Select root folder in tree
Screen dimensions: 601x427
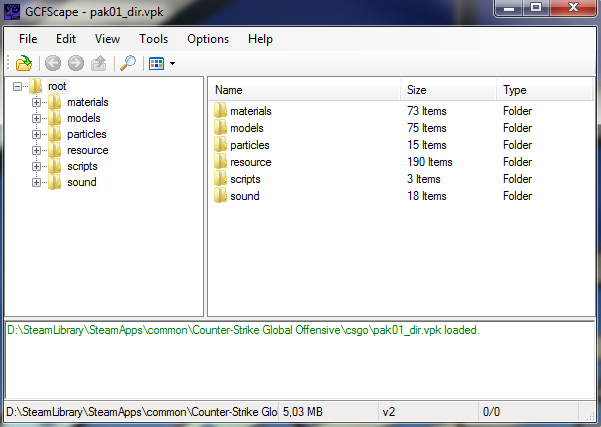tap(57, 86)
